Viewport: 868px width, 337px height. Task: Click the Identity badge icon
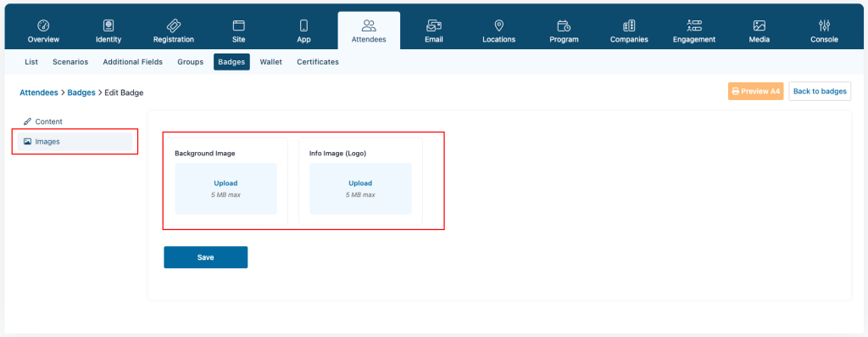coord(108,25)
